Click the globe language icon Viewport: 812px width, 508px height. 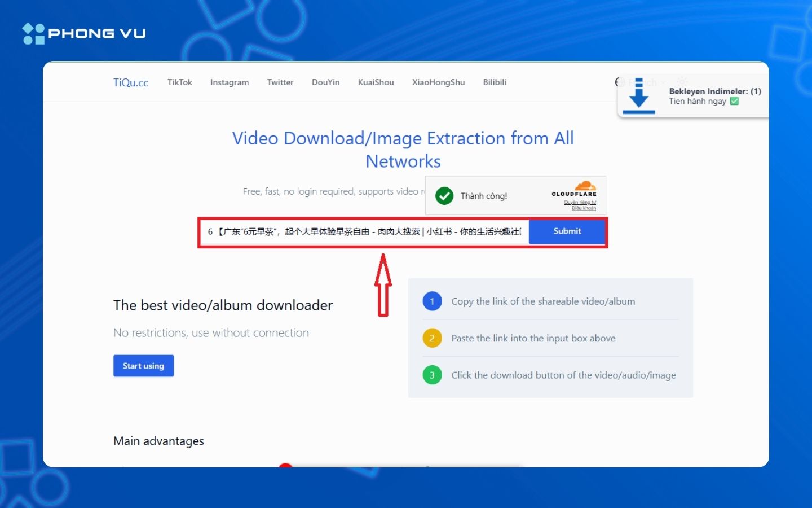[619, 82]
